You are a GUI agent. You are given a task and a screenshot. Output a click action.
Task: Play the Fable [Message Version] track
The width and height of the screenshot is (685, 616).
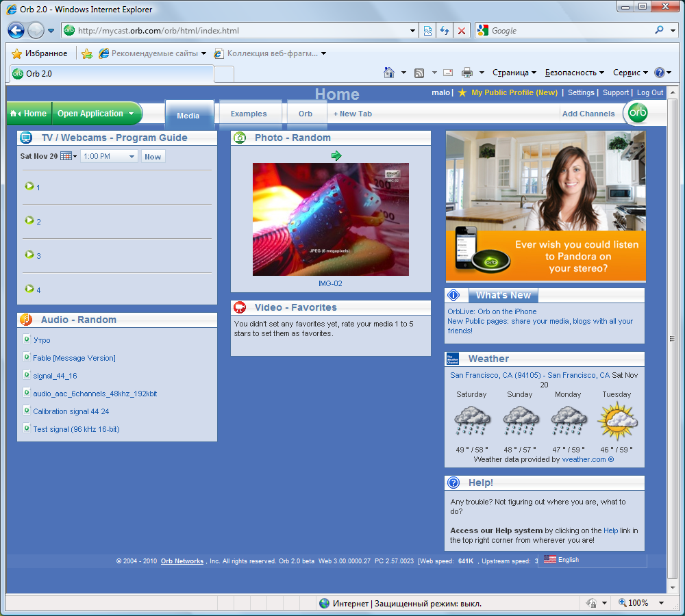pos(74,358)
